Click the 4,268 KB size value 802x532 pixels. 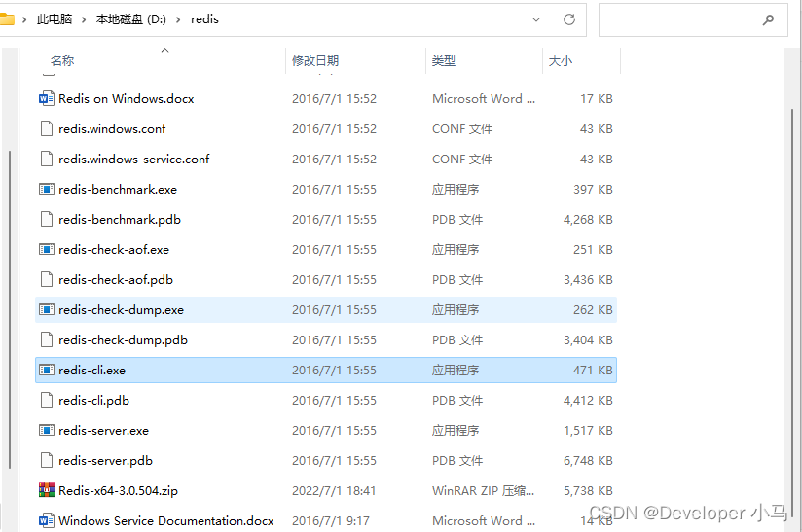(x=588, y=219)
